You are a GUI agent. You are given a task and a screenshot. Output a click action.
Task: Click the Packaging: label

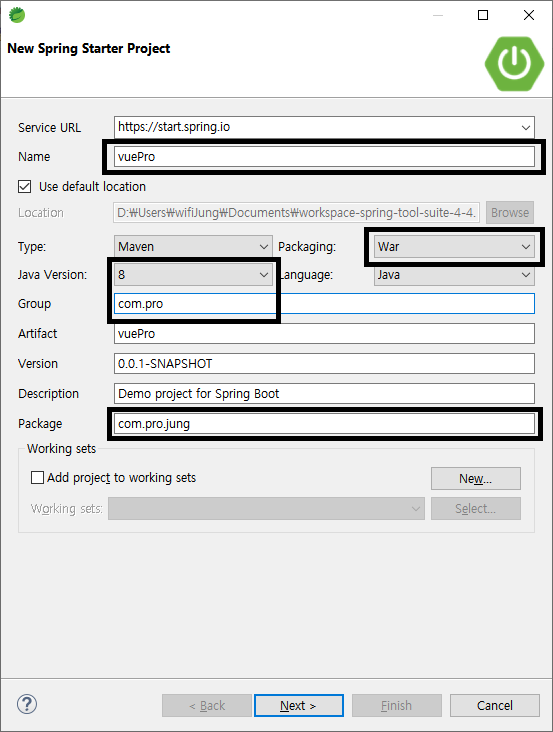pos(307,247)
